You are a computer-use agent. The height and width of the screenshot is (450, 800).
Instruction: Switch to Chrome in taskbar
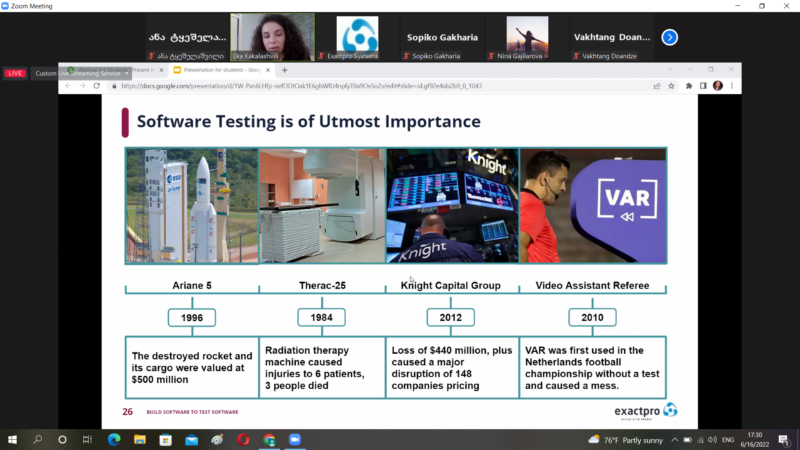tap(269, 439)
